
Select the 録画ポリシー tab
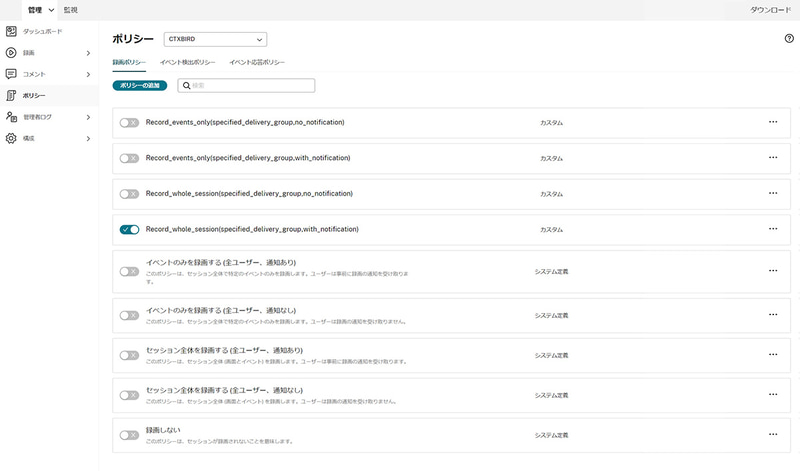click(129, 62)
